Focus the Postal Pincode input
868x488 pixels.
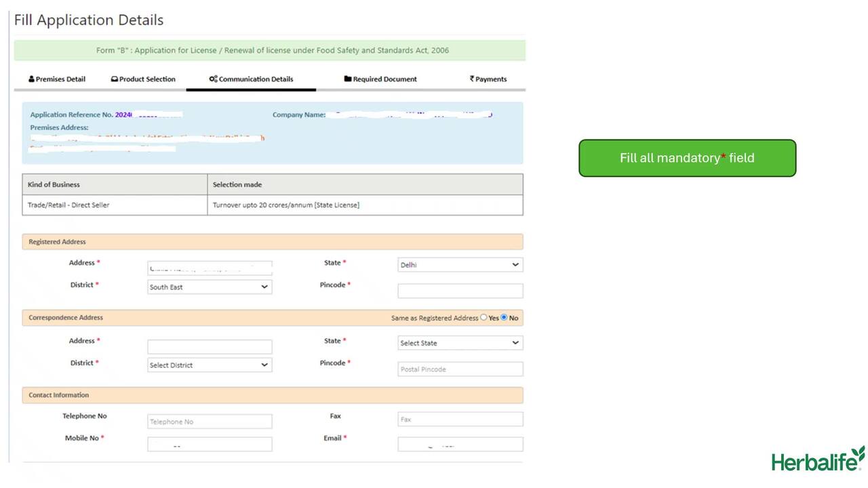(460, 369)
